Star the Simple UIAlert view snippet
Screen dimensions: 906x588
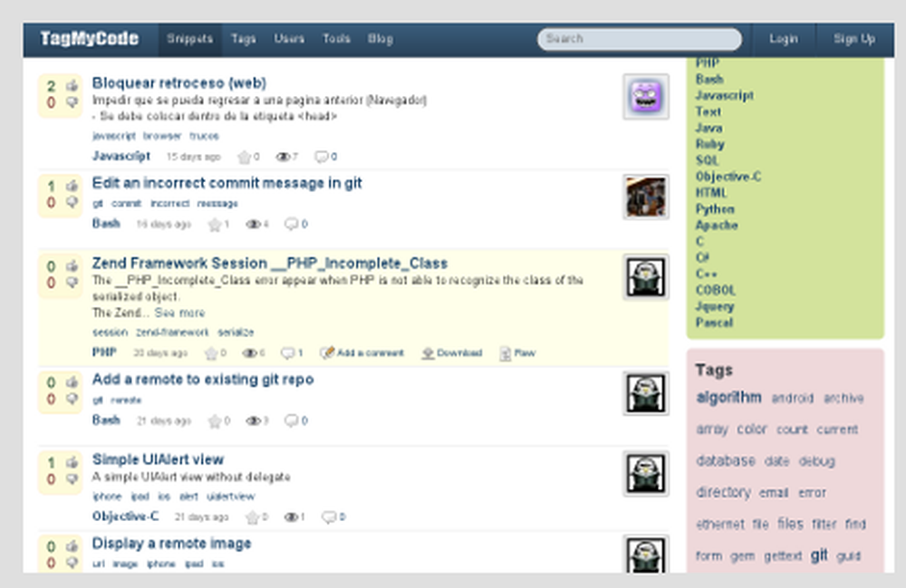(x=252, y=517)
